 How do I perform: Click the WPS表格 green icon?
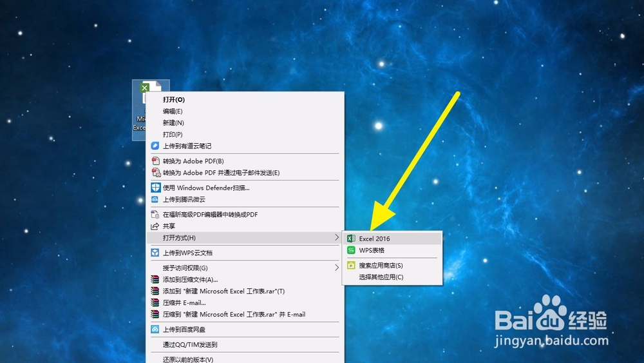(x=351, y=250)
